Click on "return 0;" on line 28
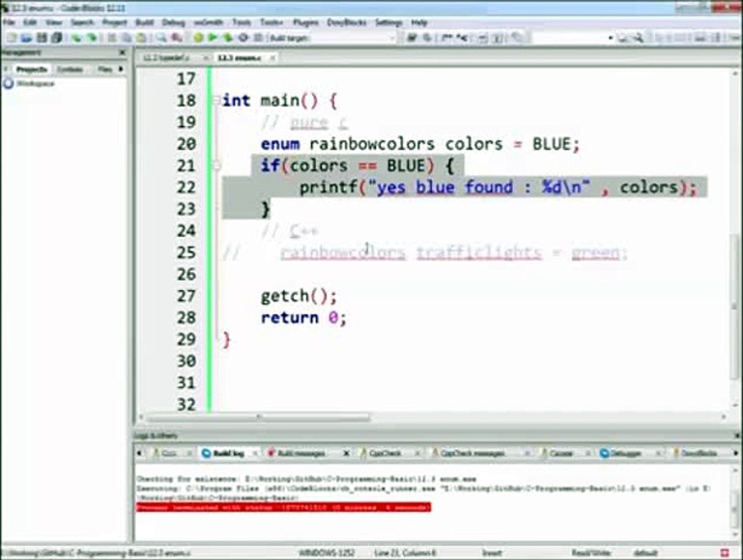Screen dimensions: 743x560 [303, 318]
